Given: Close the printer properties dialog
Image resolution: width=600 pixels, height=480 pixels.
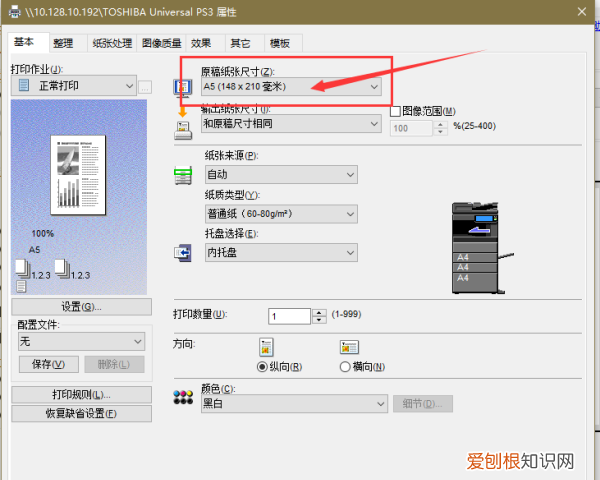Looking at the screenshot, I should click(x=582, y=11).
